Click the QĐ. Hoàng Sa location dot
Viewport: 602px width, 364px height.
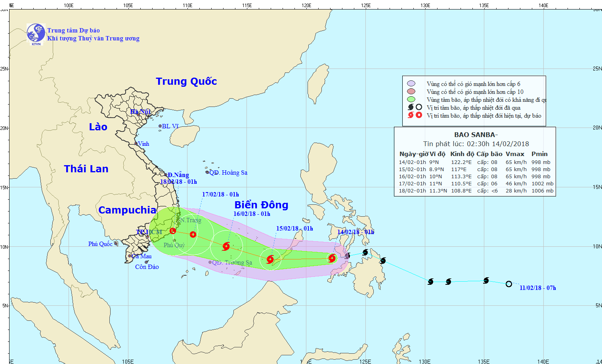[207, 172]
